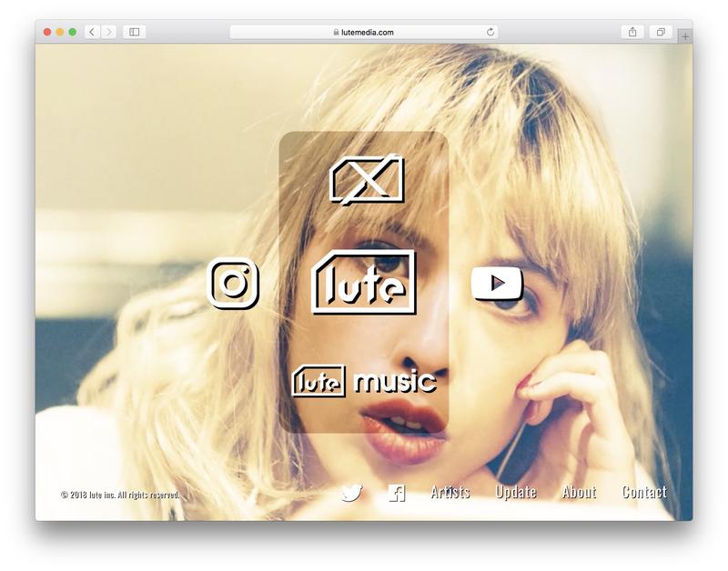Toggle the Safari sidebar

coord(134,32)
